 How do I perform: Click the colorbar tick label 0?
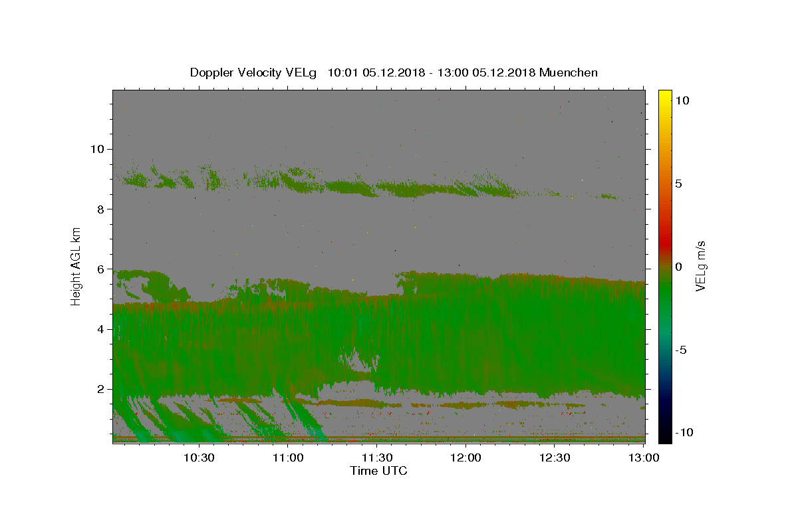click(678, 267)
